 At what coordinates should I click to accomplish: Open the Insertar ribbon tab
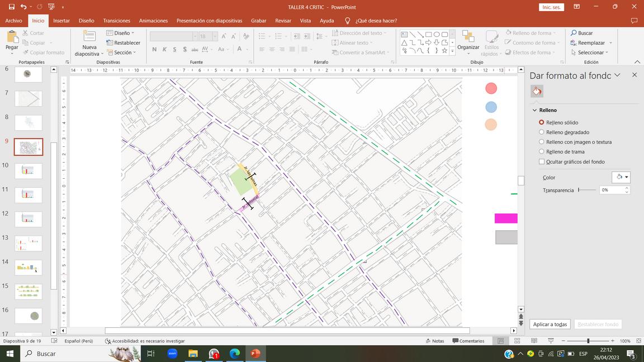click(x=61, y=21)
